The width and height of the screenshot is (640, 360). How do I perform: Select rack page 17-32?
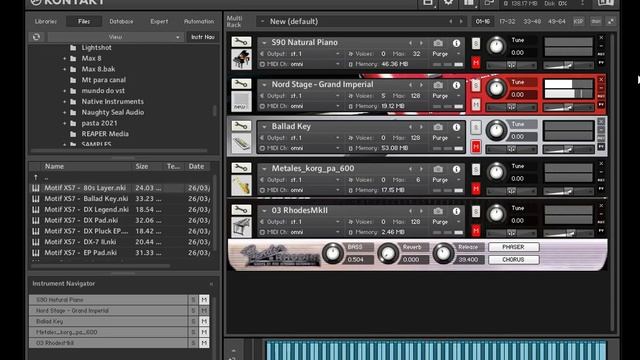[507, 21]
